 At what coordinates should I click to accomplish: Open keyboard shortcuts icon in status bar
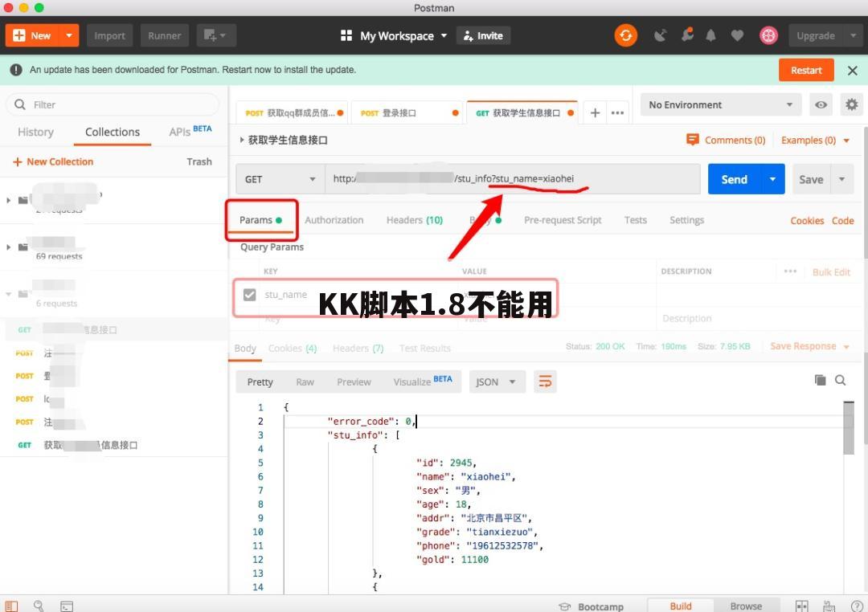829,606
